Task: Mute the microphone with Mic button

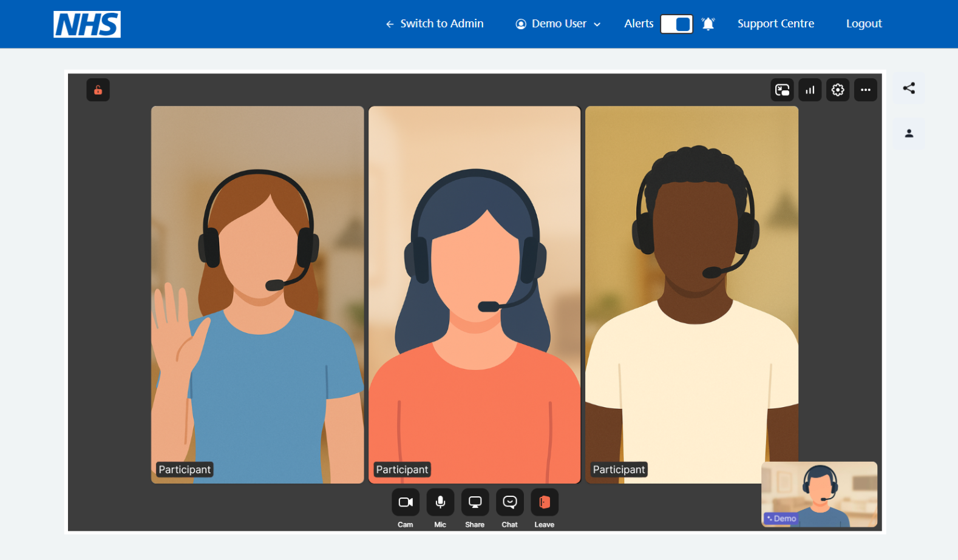Action: pyautogui.click(x=440, y=502)
